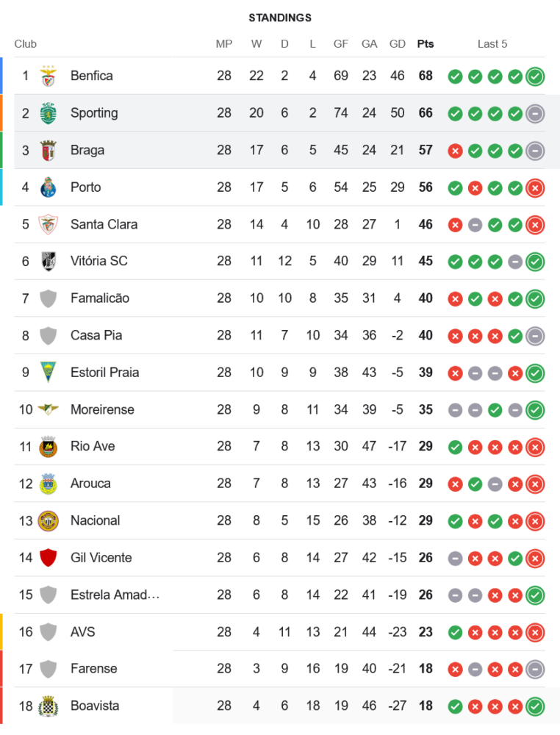Viewport: 560px width, 735px height.
Task: Click the Nacional club crest icon
Action: [49, 520]
